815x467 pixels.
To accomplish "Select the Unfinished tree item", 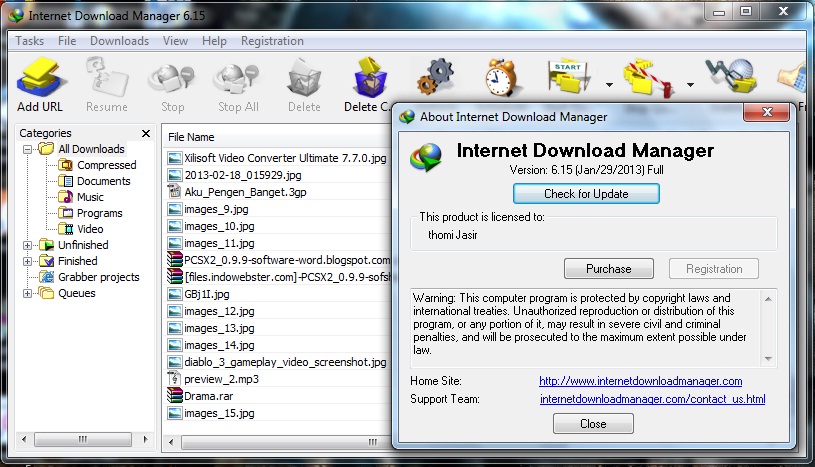I will pos(83,245).
